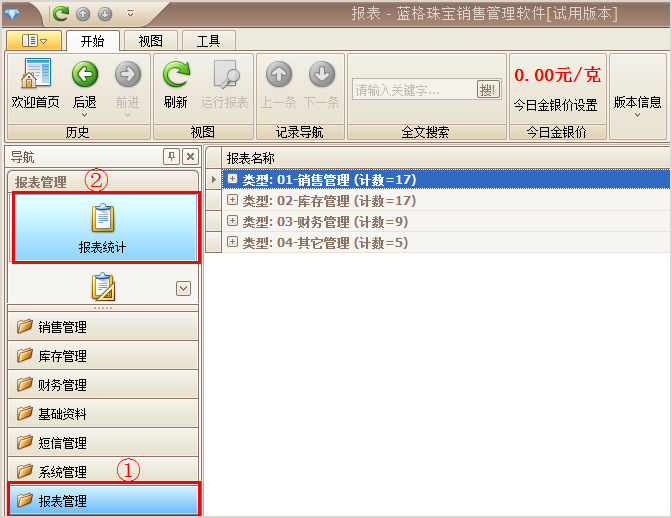Image resolution: width=672 pixels, height=518 pixels.
Task: Open the report design clipboard icon below 报表统计
Action: point(103,286)
